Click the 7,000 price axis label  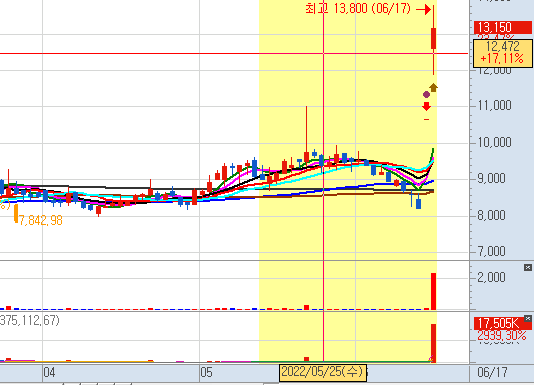click(x=491, y=251)
